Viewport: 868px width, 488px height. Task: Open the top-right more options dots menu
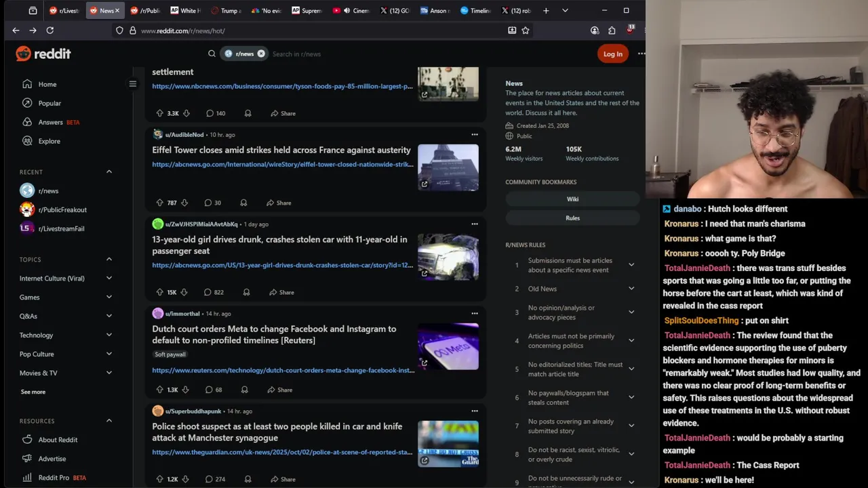pyautogui.click(x=641, y=54)
